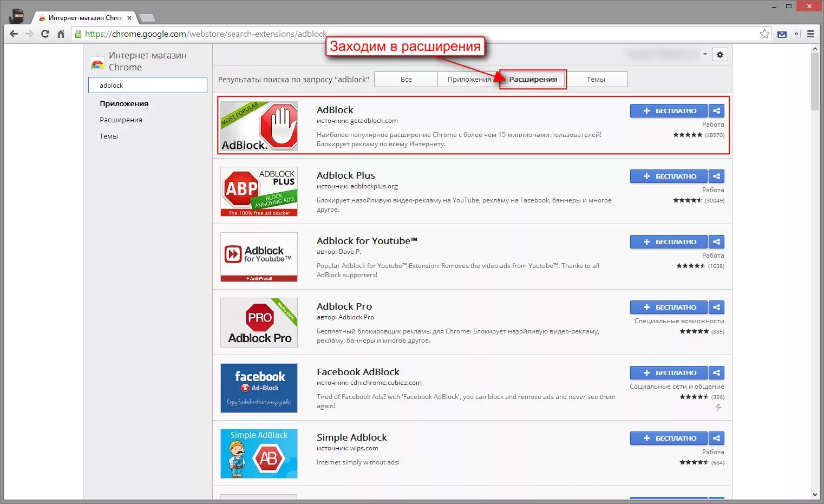
Task: Open the Adblock Pro title link
Action: click(x=344, y=306)
